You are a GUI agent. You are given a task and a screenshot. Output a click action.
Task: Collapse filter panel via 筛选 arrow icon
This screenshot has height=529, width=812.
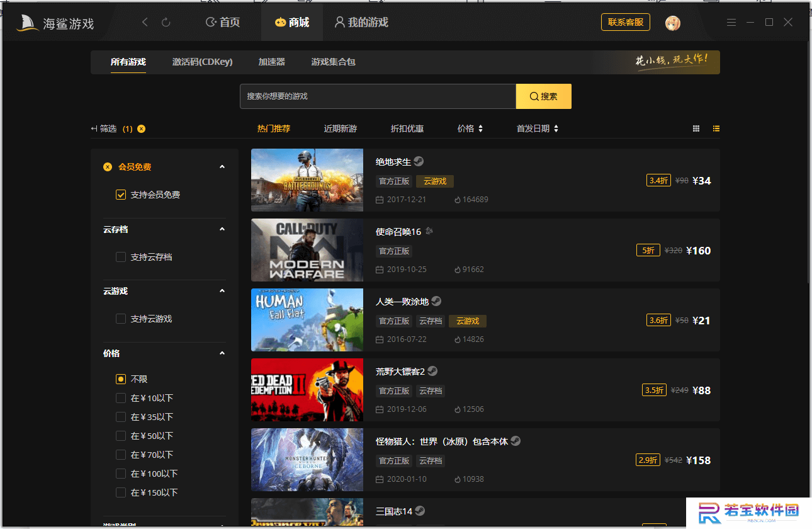coord(94,128)
